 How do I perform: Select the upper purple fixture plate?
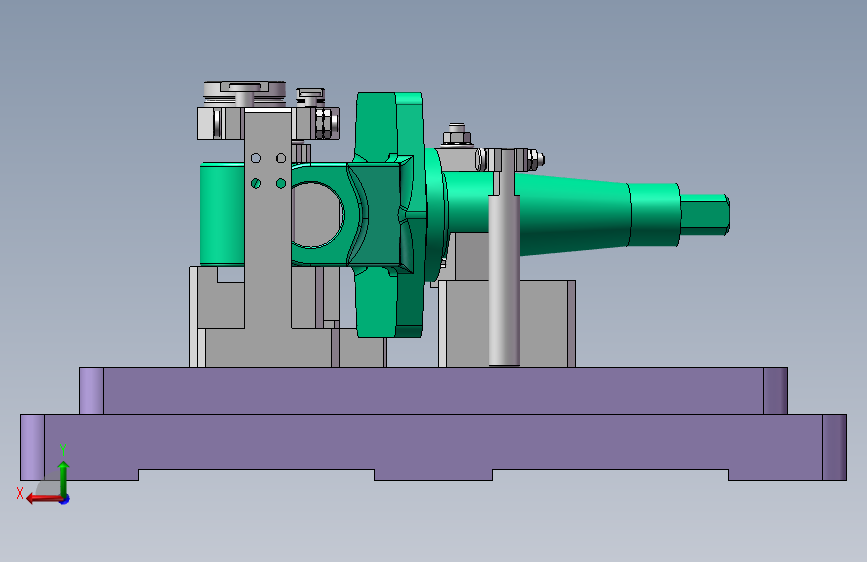coord(433,391)
